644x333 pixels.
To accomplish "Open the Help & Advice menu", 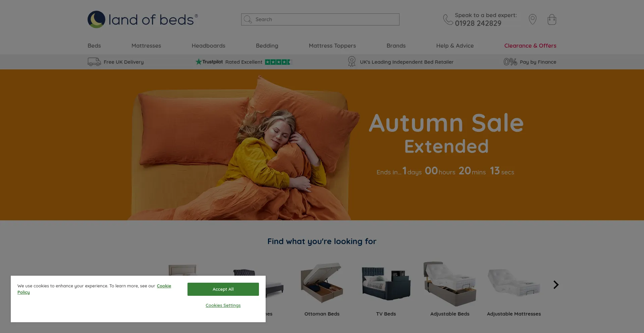I will coord(455,46).
